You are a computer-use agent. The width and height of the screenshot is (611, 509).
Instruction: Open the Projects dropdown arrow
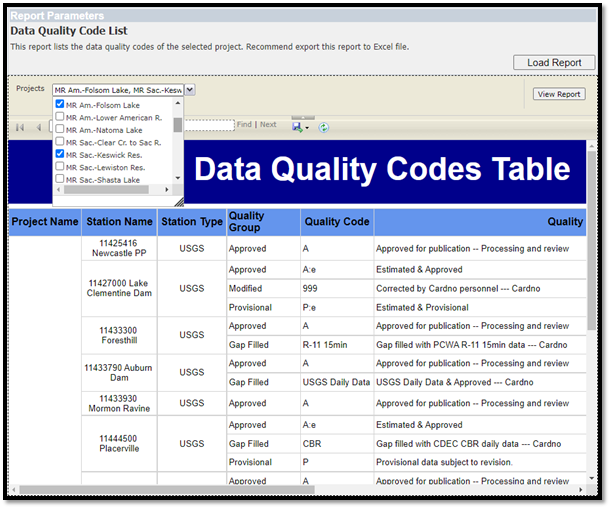pyautogui.click(x=189, y=90)
